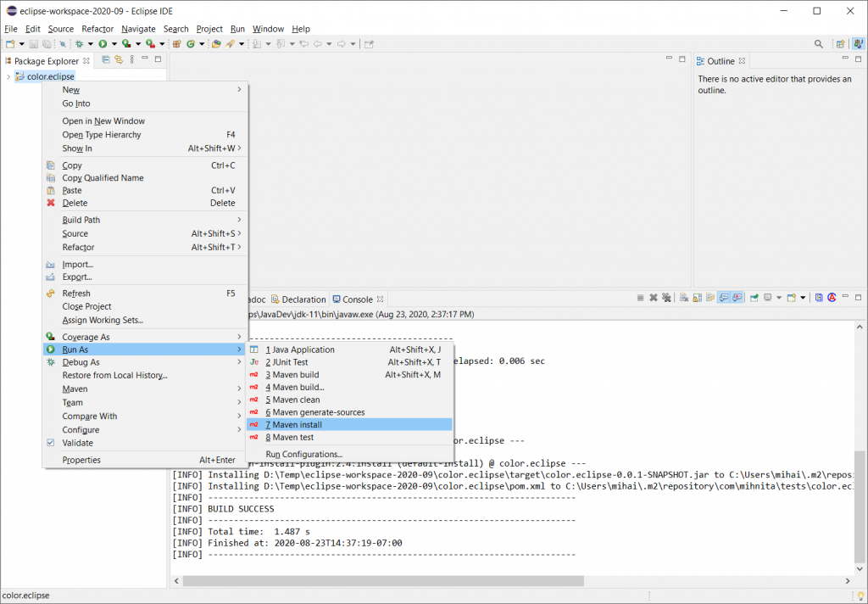This screenshot has height=604, width=868.
Task: Open the New wizard dropdown arrow
Action: coord(20,42)
